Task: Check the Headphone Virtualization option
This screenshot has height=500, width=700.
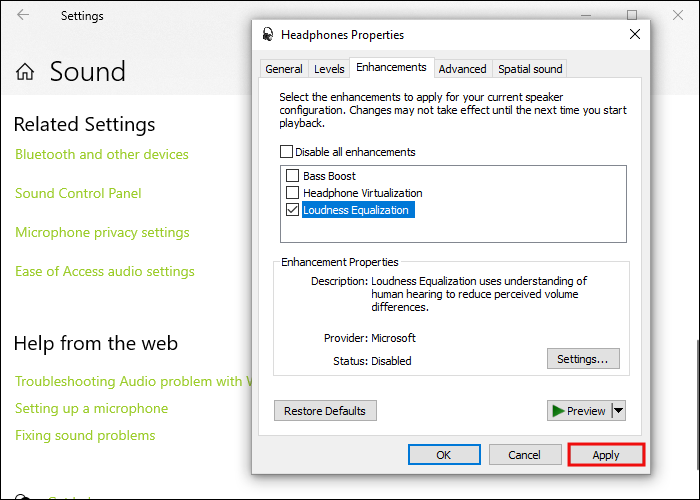Action: (x=293, y=193)
